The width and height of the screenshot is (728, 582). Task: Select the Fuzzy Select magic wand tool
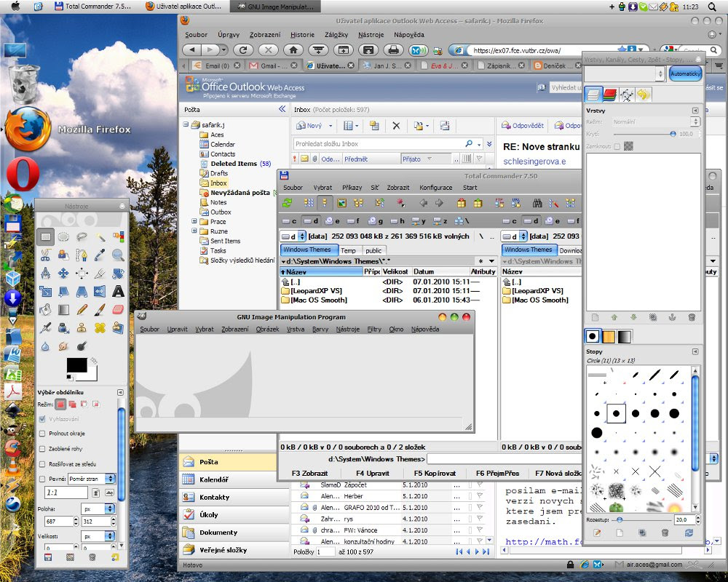coord(100,237)
